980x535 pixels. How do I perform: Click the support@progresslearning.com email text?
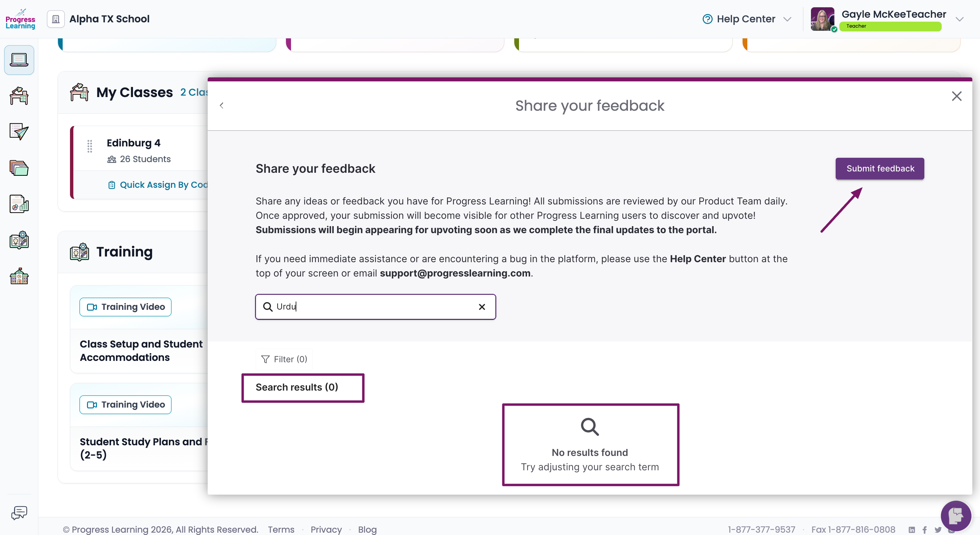tap(455, 273)
